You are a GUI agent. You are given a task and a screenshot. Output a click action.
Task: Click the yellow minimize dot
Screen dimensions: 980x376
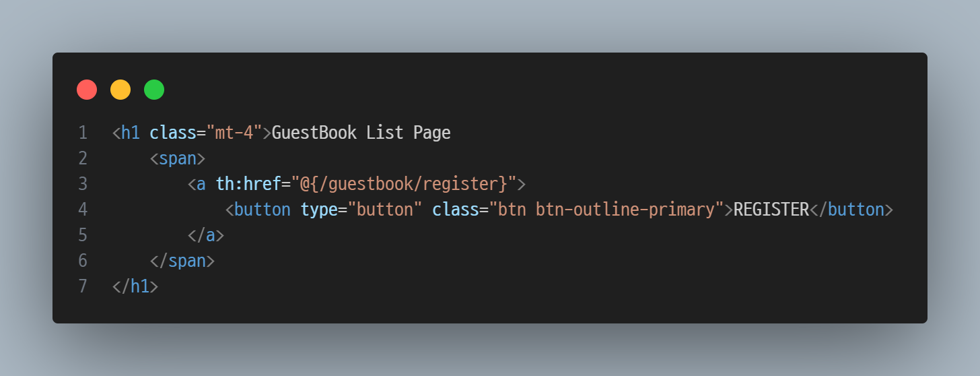[x=120, y=90]
